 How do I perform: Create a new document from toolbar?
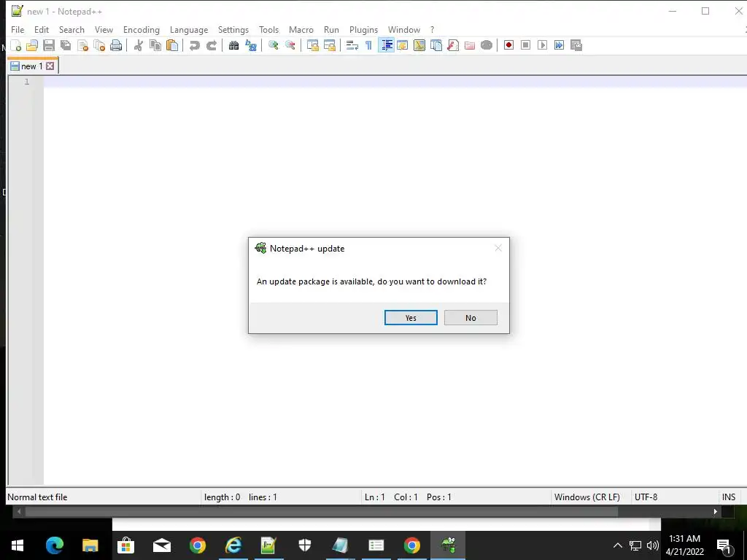pos(16,45)
